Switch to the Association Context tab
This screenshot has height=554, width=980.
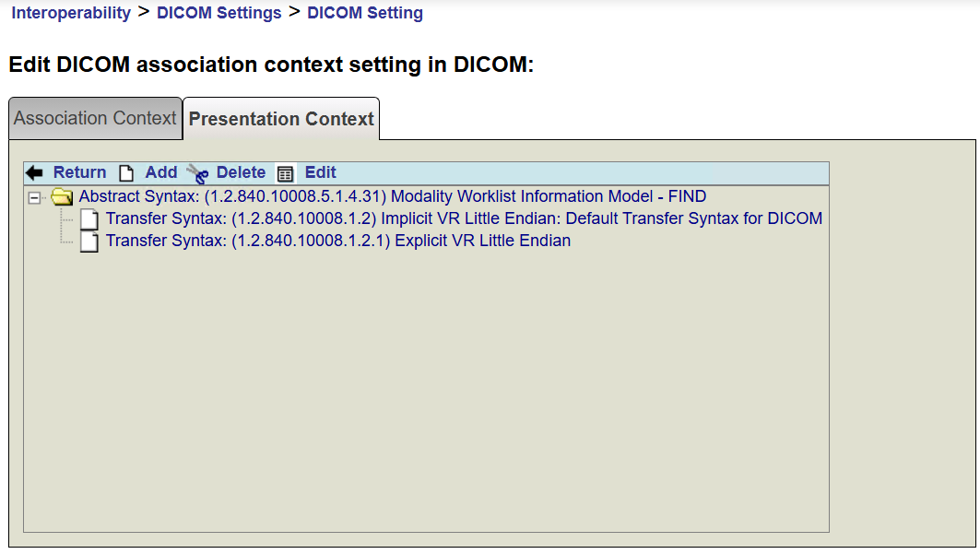click(95, 119)
